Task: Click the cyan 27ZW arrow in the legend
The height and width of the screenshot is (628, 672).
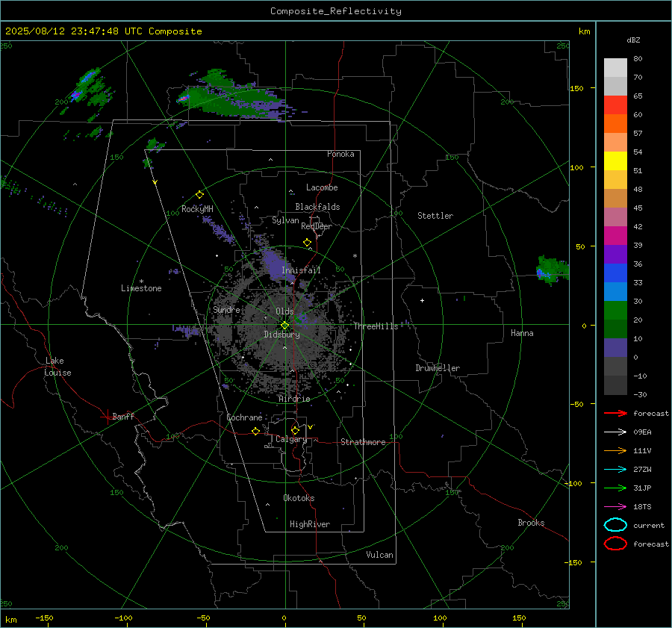Action: pos(615,470)
